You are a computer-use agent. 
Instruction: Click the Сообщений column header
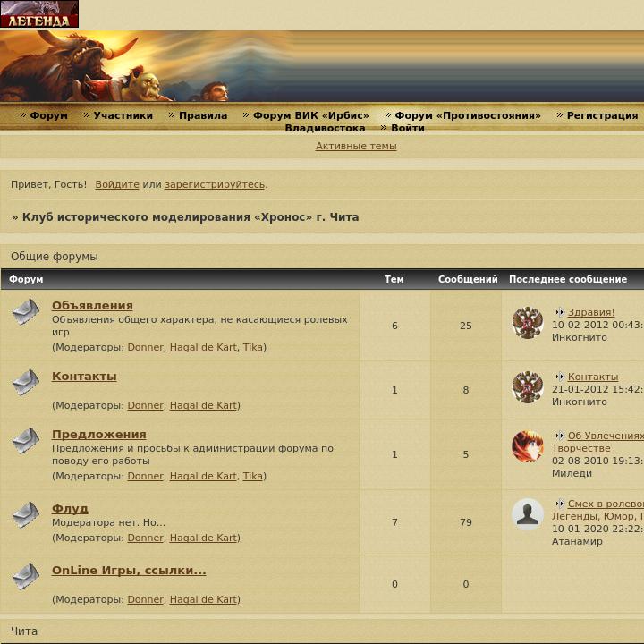pyautogui.click(x=468, y=279)
